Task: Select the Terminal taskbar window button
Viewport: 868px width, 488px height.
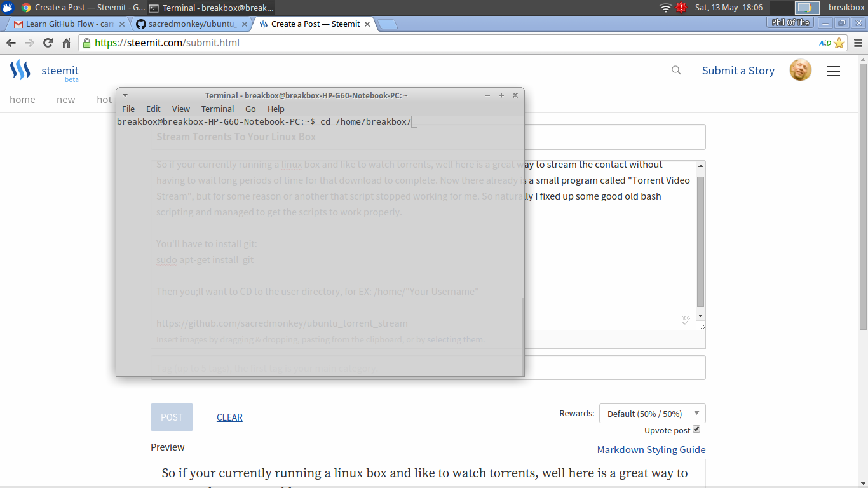Action: 212,8
